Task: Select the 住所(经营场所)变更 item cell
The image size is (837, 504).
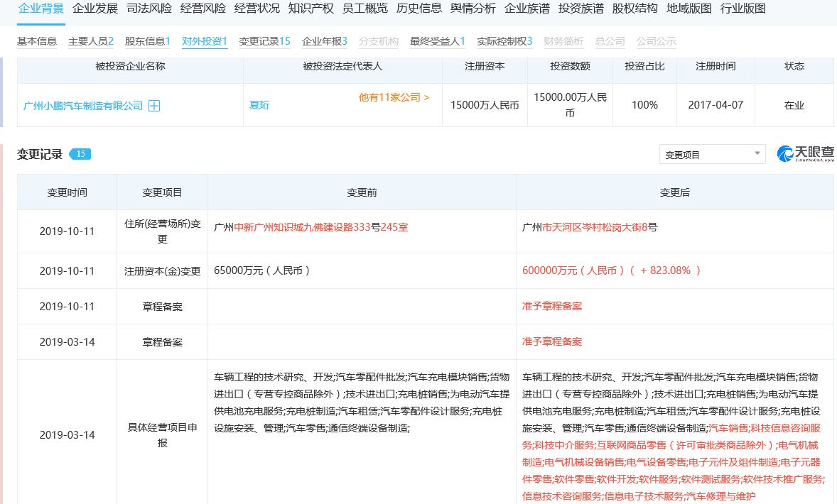Action: (x=162, y=231)
